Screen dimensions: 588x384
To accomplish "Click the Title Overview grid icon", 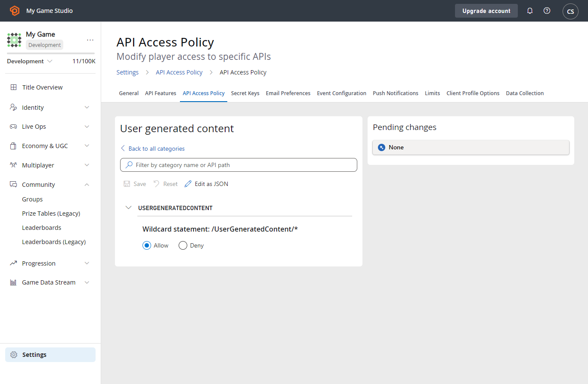I will 14,87.
